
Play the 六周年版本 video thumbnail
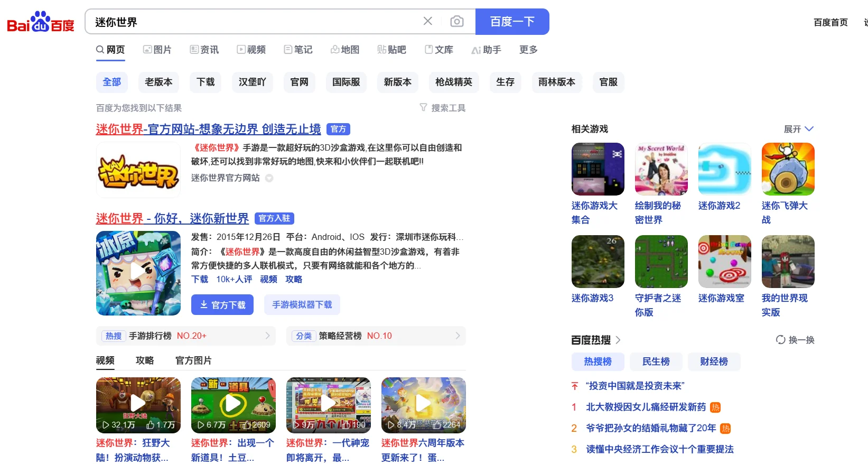click(424, 405)
